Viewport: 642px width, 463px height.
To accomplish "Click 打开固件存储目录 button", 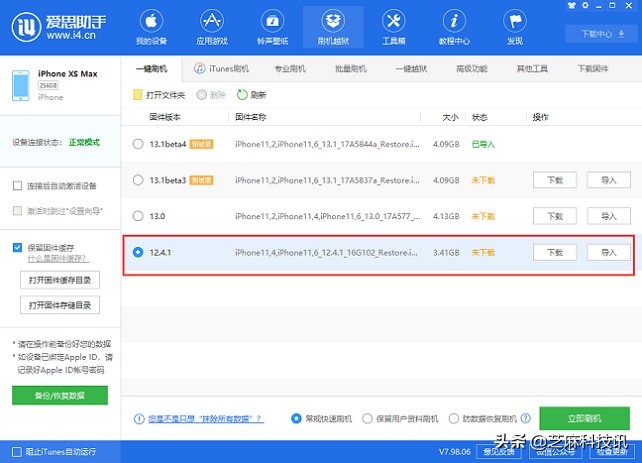I will pos(60,305).
